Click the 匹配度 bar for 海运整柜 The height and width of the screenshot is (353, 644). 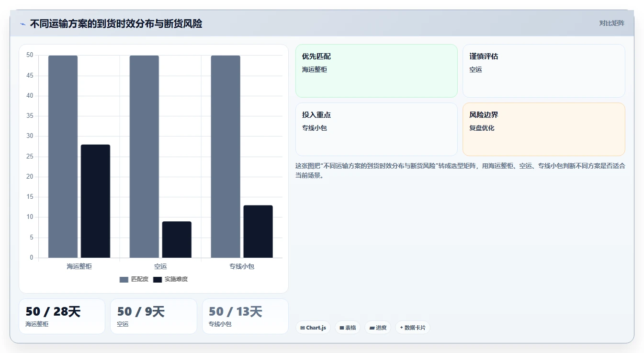pyautogui.click(x=63, y=157)
